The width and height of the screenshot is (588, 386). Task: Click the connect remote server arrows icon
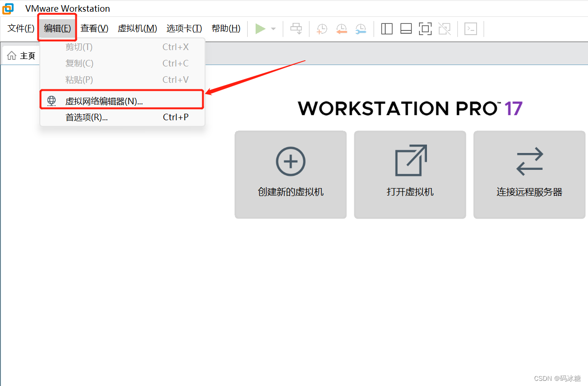click(529, 161)
